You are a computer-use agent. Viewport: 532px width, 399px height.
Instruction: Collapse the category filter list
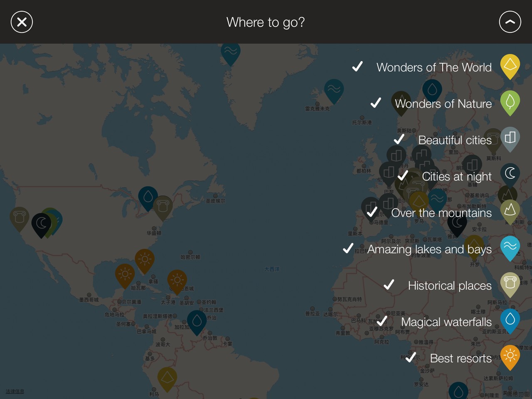[x=510, y=22]
